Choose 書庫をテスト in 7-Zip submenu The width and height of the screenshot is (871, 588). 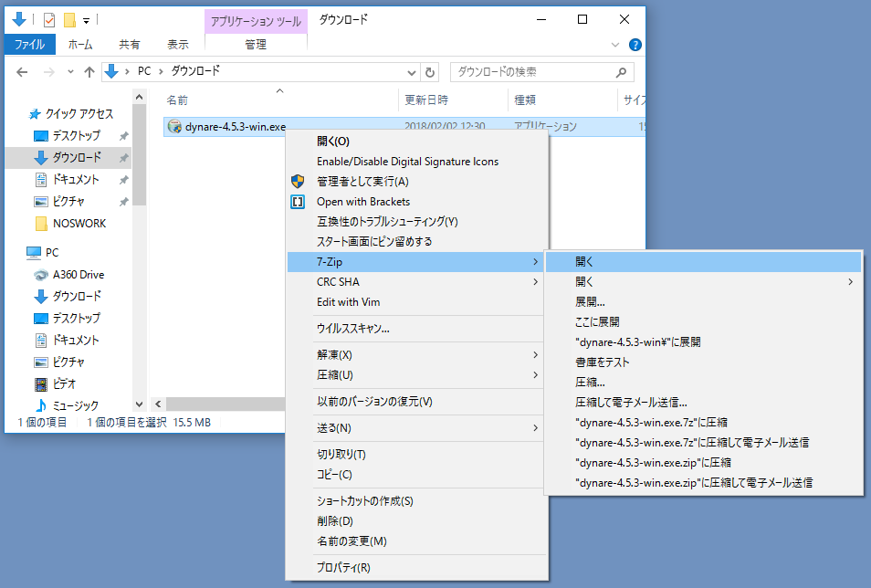704,362
